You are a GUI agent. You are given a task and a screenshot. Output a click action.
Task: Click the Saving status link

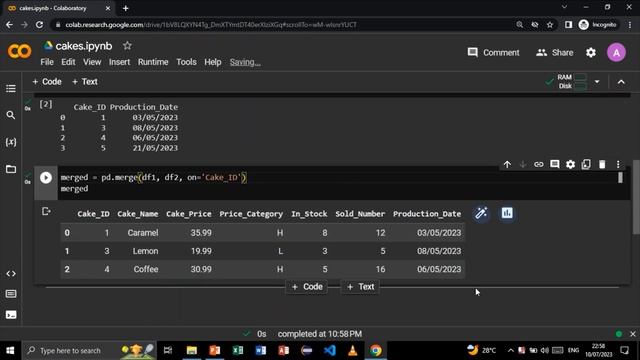pyautogui.click(x=245, y=62)
